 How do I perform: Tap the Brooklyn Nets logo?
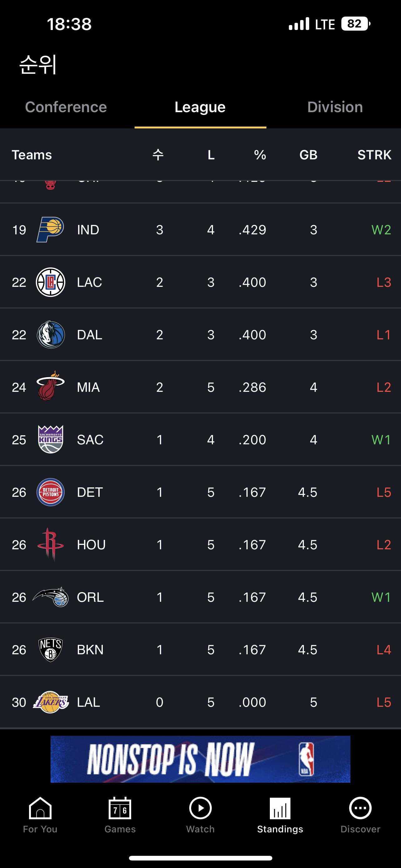click(51, 649)
